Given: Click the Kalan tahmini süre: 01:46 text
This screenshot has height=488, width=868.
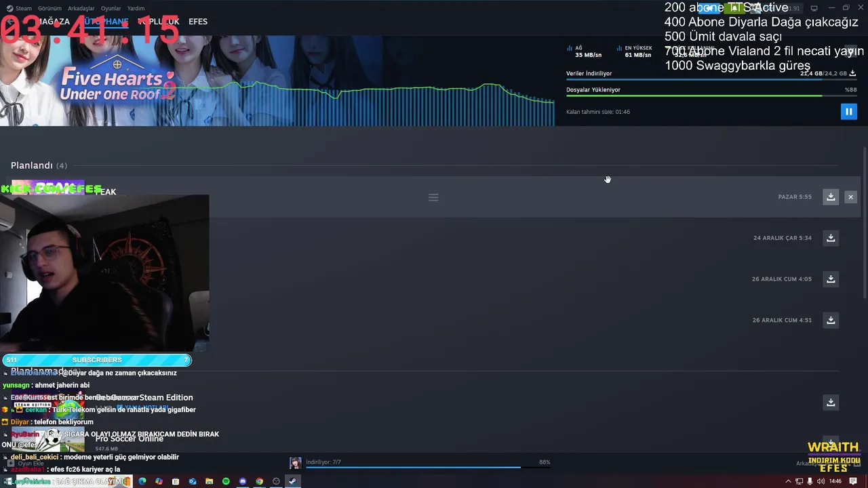Looking at the screenshot, I should coord(598,112).
